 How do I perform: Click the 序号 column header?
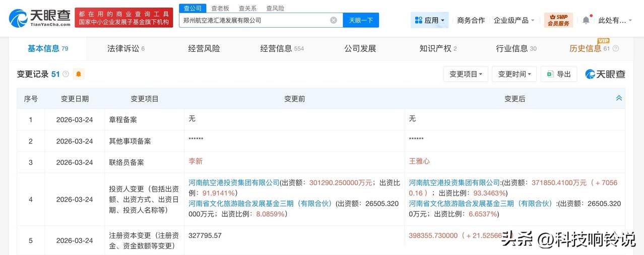(31, 99)
